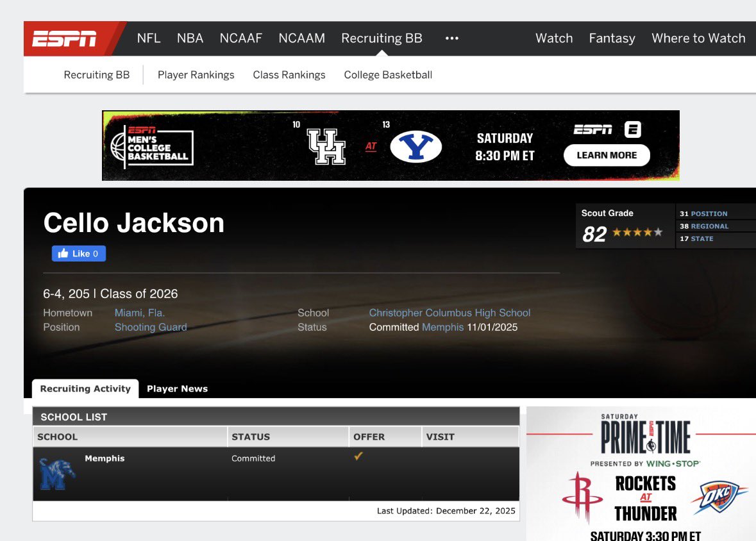Image resolution: width=756 pixels, height=541 pixels.
Task: Click the Houston Rockets logo
Action: 582,498
